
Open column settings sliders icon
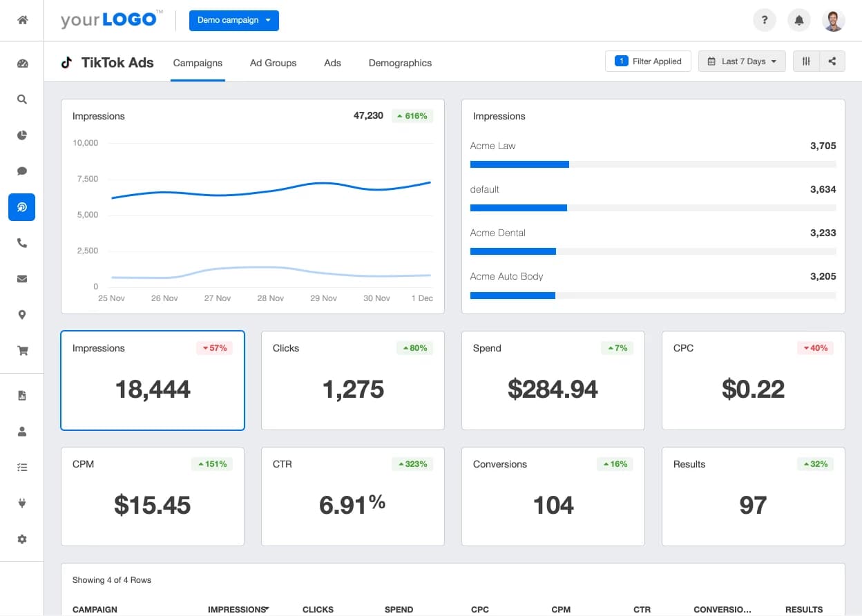click(x=806, y=61)
